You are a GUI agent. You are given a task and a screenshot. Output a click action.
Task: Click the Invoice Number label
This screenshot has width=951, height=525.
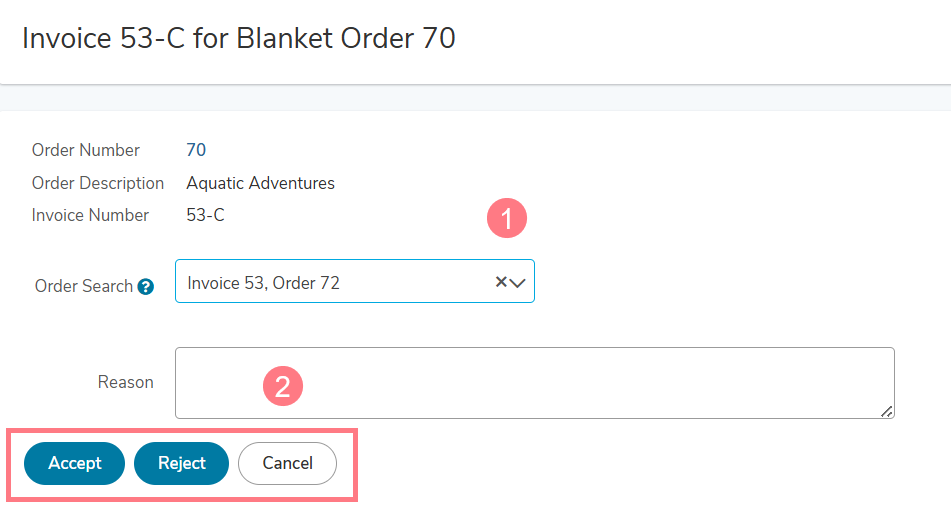tap(90, 215)
